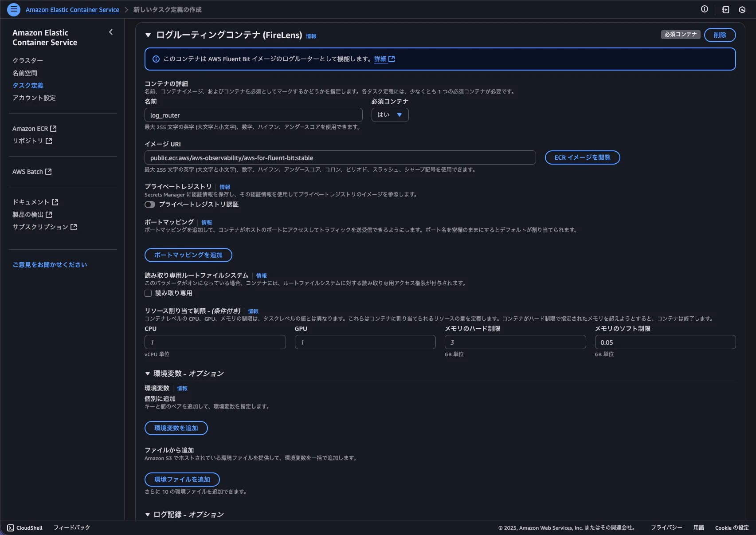This screenshot has height=535, width=756.
Task: Collapse the ECS side navigation panel
Action: pos(111,32)
